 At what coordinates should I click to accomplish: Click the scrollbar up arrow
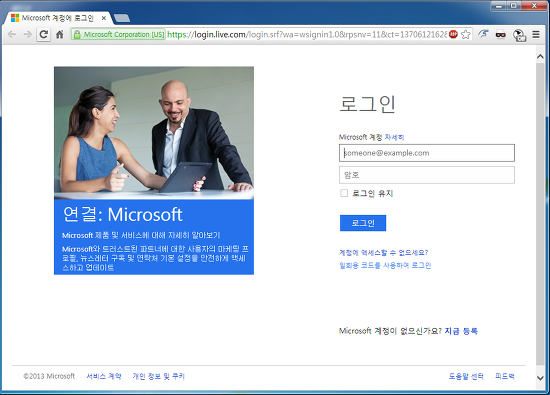click(x=540, y=56)
